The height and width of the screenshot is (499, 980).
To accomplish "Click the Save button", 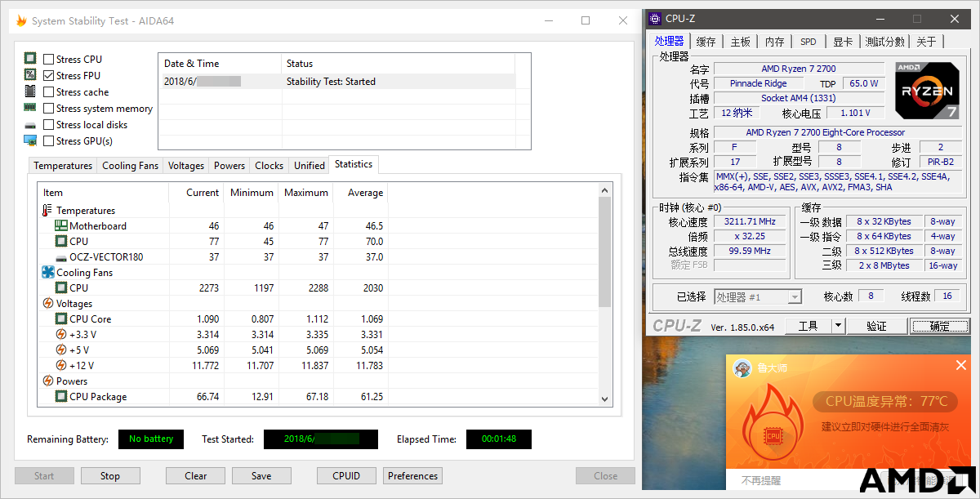I will 261,475.
